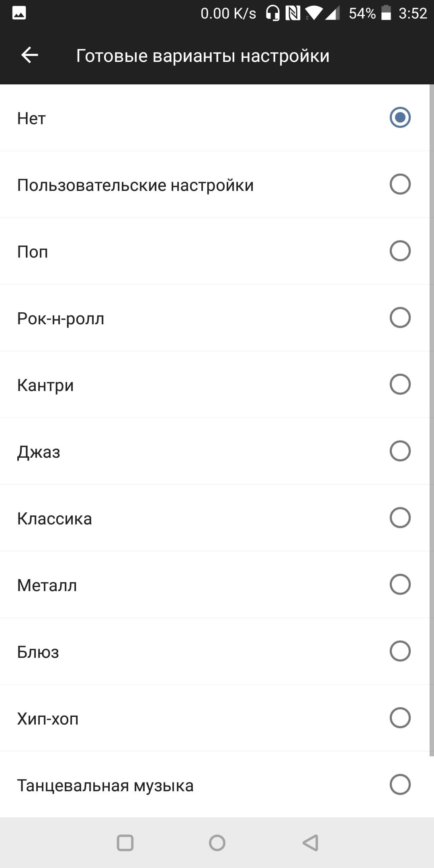Tap the back arrow icon
Image resolution: width=434 pixels, height=868 pixels.
(29, 55)
